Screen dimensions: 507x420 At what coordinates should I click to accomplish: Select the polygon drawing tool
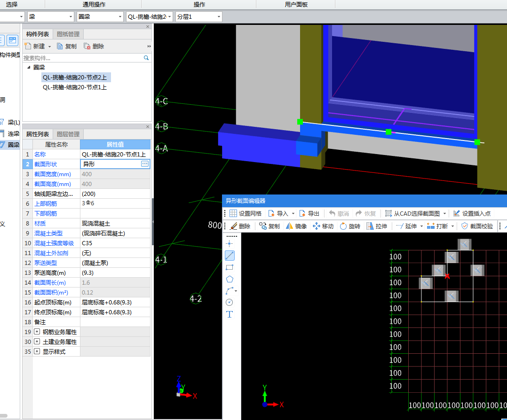point(230,279)
